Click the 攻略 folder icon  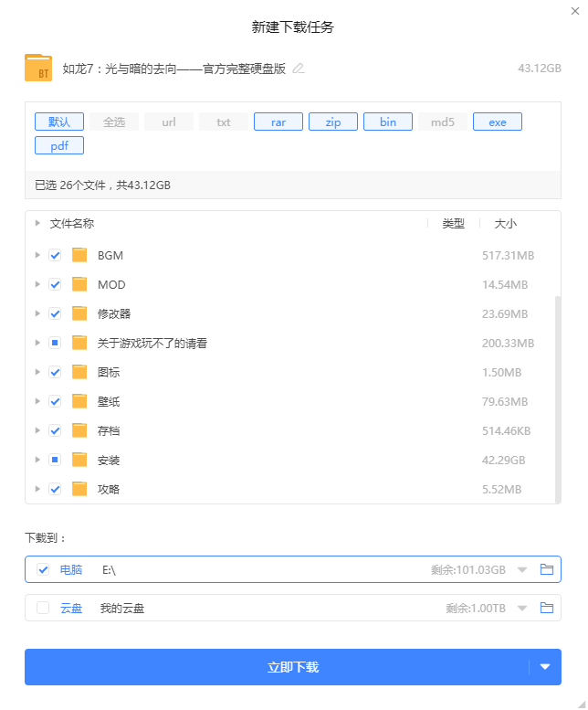79,489
